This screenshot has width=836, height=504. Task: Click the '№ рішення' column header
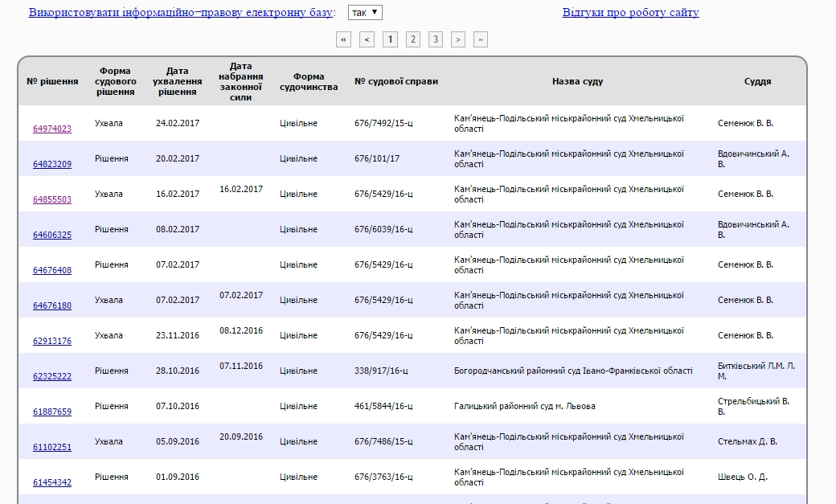[x=52, y=81]
